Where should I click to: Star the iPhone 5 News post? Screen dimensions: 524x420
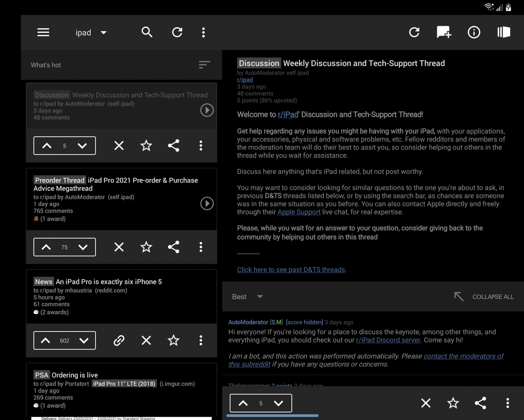(x=173, y=340)
